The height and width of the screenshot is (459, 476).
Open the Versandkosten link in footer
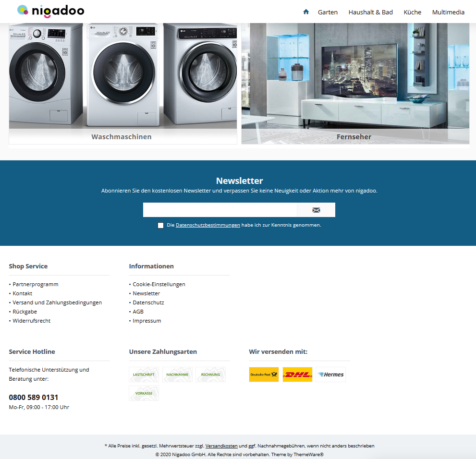tap(221, 446)
